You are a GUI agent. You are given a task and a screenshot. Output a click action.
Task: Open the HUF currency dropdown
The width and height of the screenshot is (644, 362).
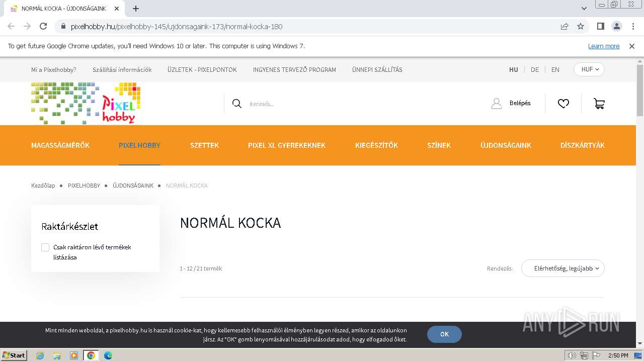(x=589, y=69)
